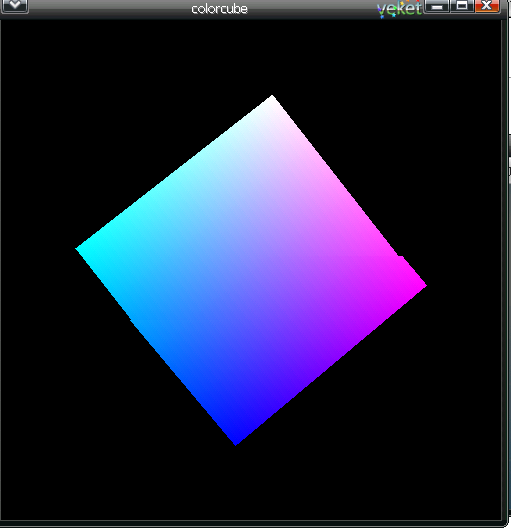Viewport: 511px width, 528px height.
Task: Click the pure blue bottom corner of the cube
Action: tap(236, 437)
